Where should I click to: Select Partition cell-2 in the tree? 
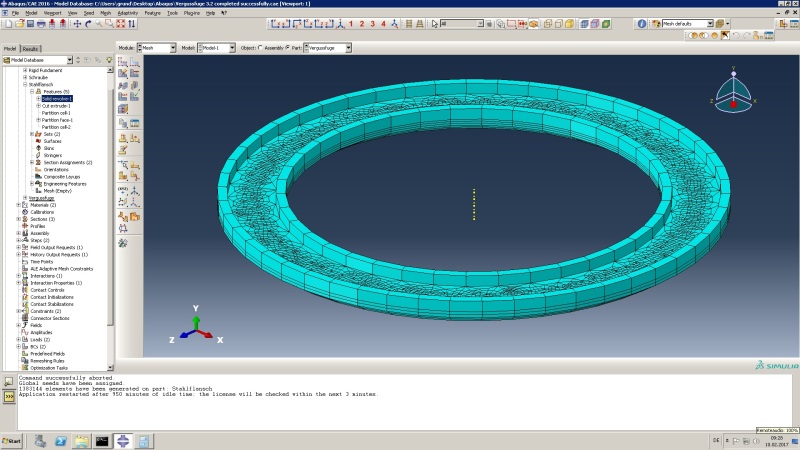pyautogui.click(x=56, y=128)
